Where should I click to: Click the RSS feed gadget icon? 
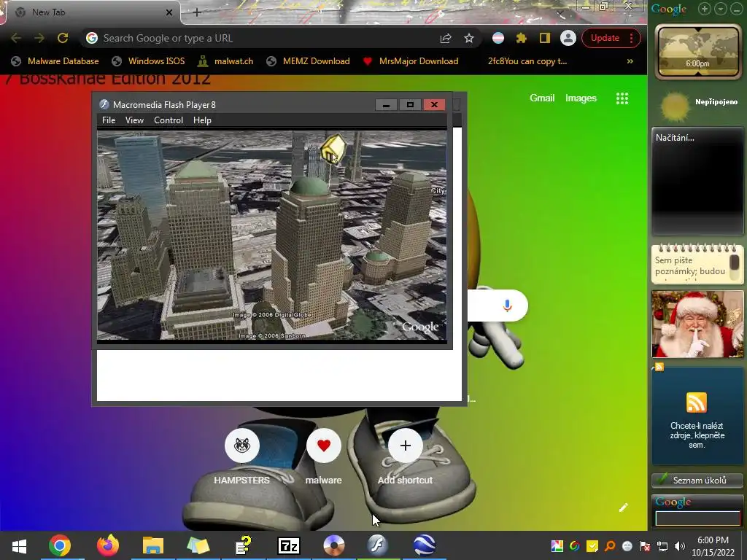[x=697, y=402]
